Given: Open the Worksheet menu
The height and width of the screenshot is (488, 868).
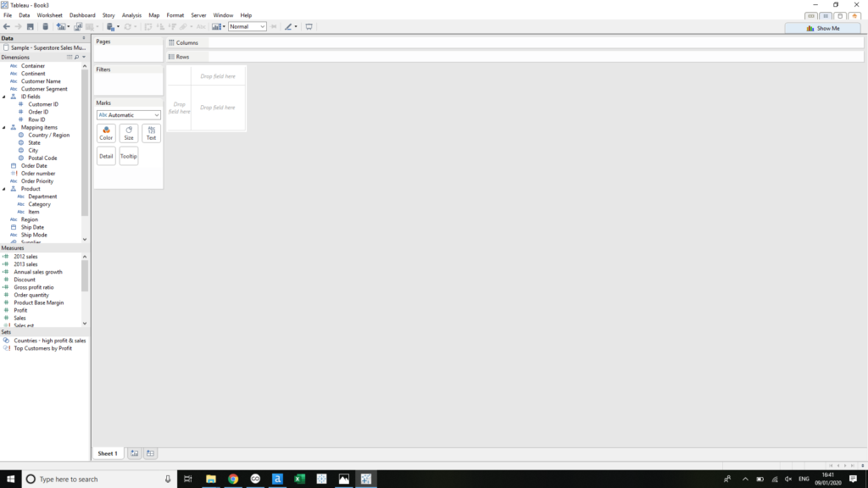Looking at the screenshot, I should 49,15.
